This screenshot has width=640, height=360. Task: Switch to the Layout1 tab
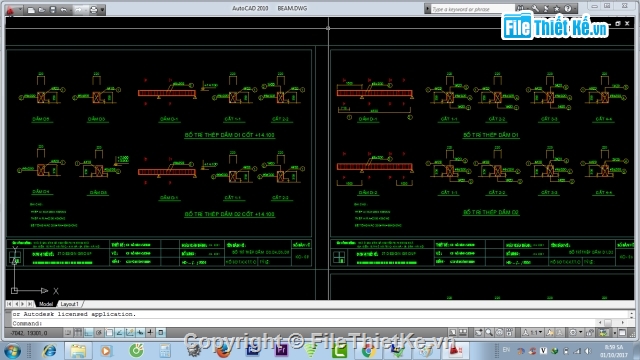tap(69, 304)
